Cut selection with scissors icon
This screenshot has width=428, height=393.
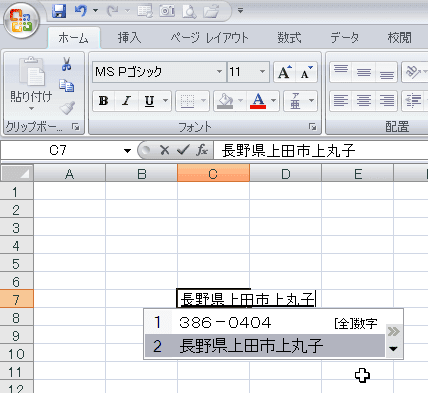[x=67, y=64]
